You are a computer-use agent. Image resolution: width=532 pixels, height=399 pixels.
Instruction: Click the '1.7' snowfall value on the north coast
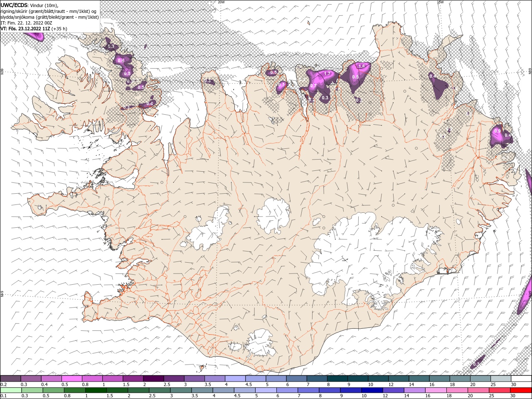coord(327,74)
